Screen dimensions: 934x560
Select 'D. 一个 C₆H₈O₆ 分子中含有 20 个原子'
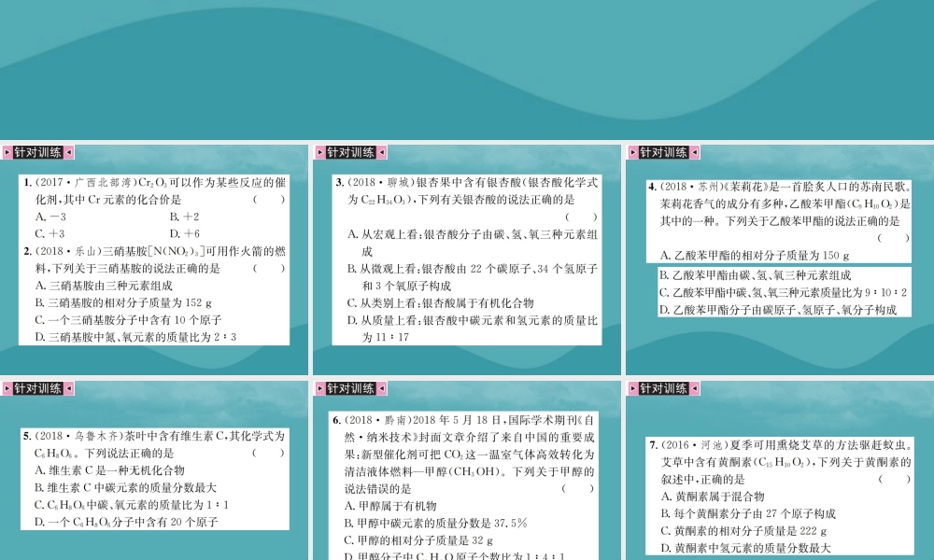tap(126, 523)
